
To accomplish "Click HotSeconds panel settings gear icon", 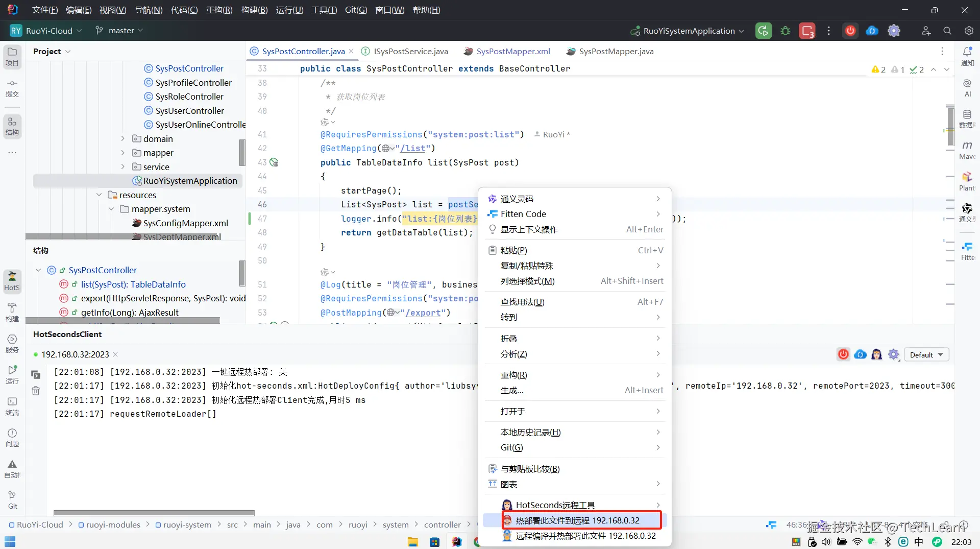I will tap(893, 354).
